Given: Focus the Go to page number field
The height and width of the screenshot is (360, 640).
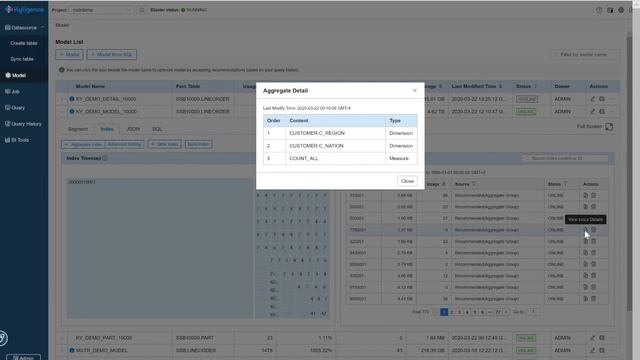Looking at the screenshot, I should click(533, 312).
